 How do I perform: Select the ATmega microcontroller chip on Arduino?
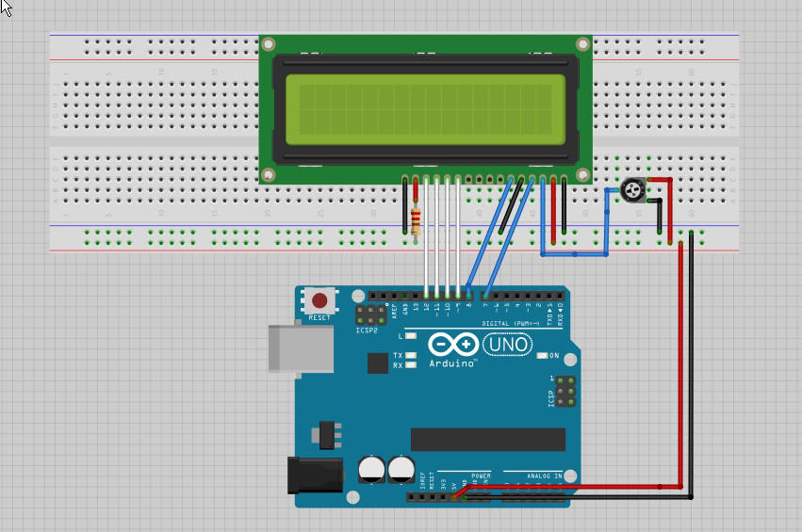tap(487, 439)
